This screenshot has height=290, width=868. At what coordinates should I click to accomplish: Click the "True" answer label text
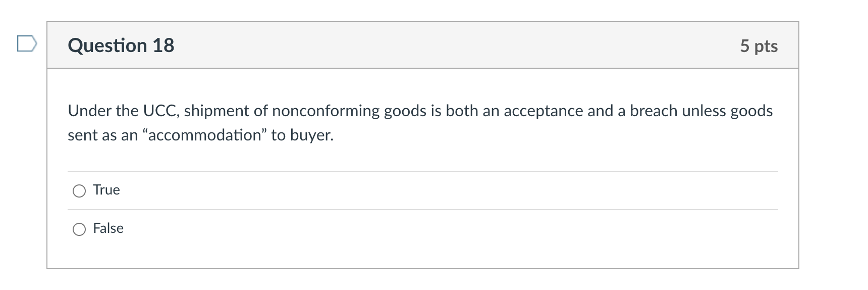click(x=106, y=190)
